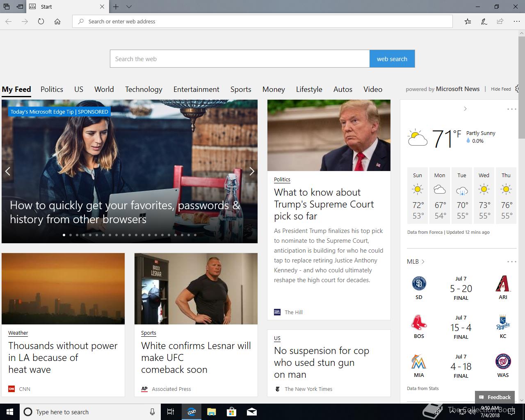525x420 pixels.
Task: Open the Video tab
Action: coord(373,89)
